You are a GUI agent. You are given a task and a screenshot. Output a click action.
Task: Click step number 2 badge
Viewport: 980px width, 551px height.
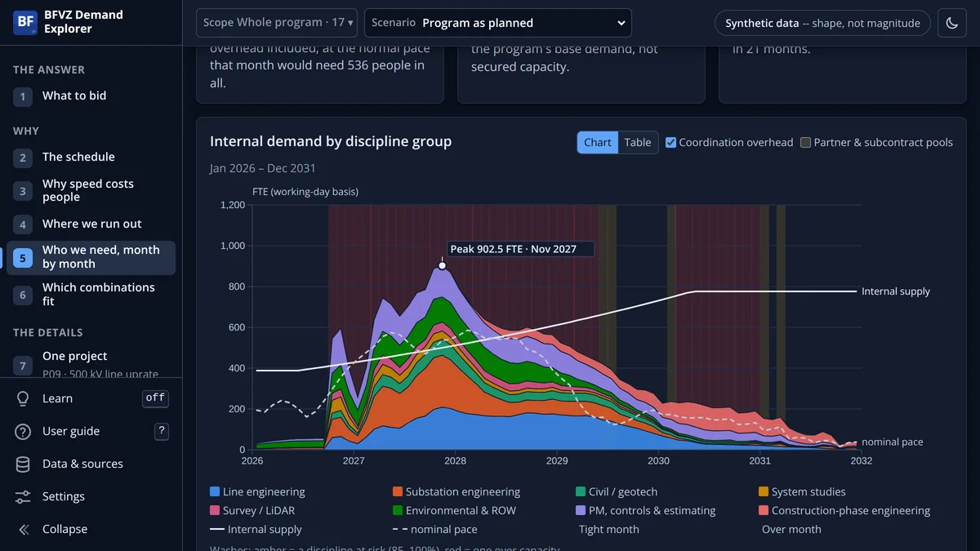click(x=23, y=158)
